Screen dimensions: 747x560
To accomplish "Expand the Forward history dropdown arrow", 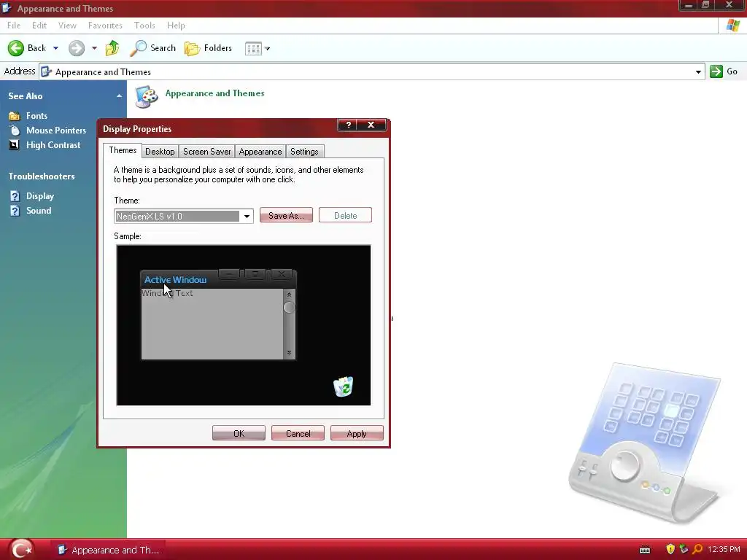I will tap(94, 48).
